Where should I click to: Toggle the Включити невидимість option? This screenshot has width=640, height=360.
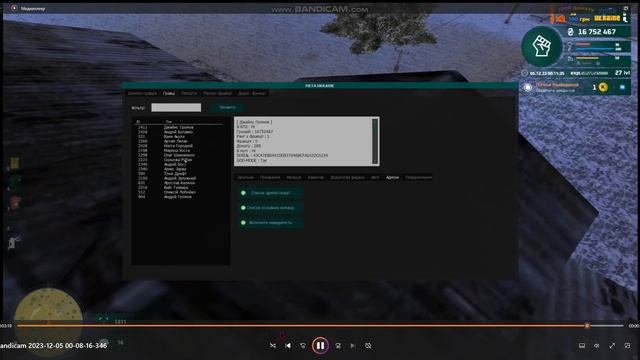click(x=270, y=223)
